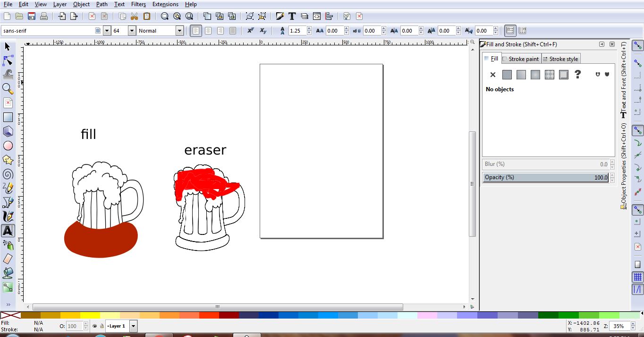This screenshot has height=337, width=644.
Task: Select the Paint Bucket fill tool
Action: point(8,273)
